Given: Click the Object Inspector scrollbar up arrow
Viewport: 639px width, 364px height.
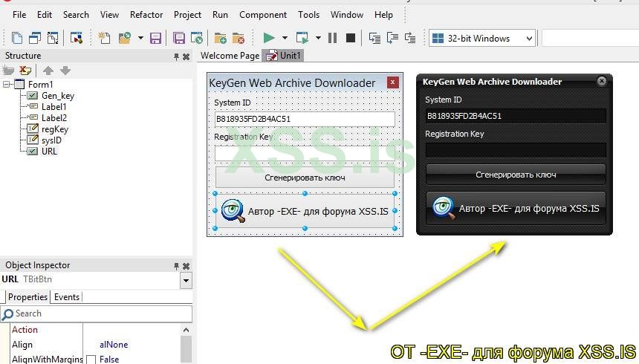Looking at the screenshot, I should (x=186, y=330).
